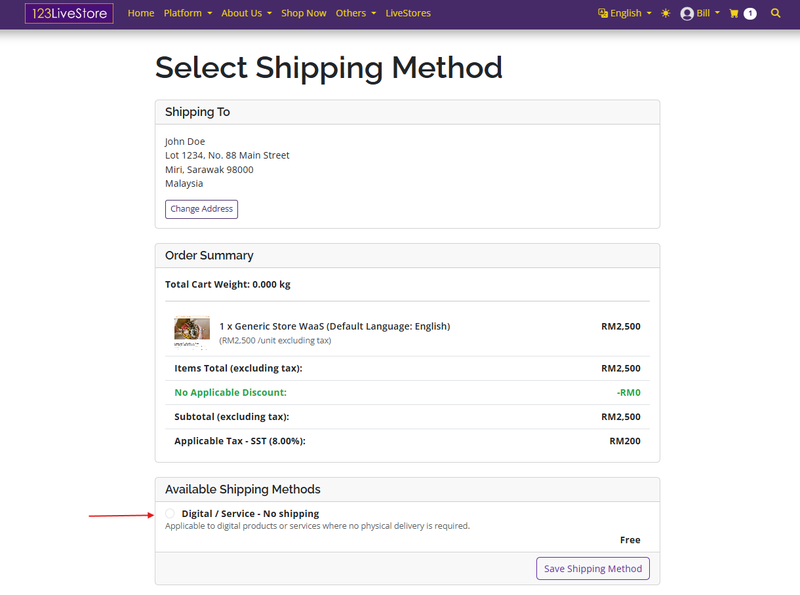The height and width of the screenshot is (595, 800).
Task: Go to the Home menu item
Action: point(141,14)
